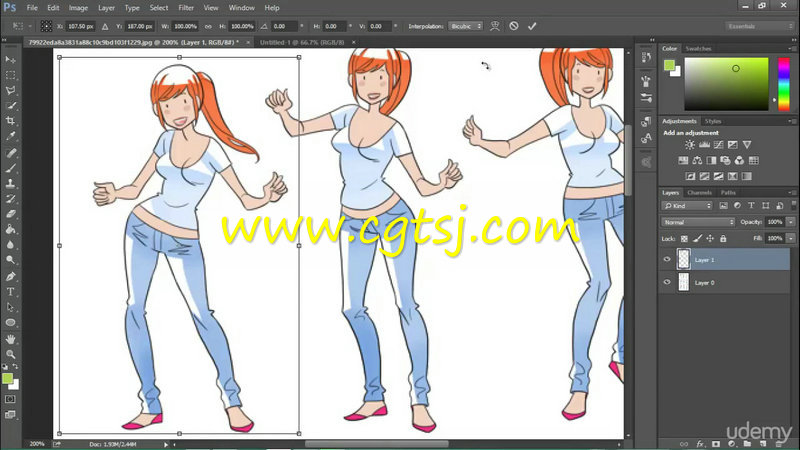Switch to warp mode in options bar

495,26
